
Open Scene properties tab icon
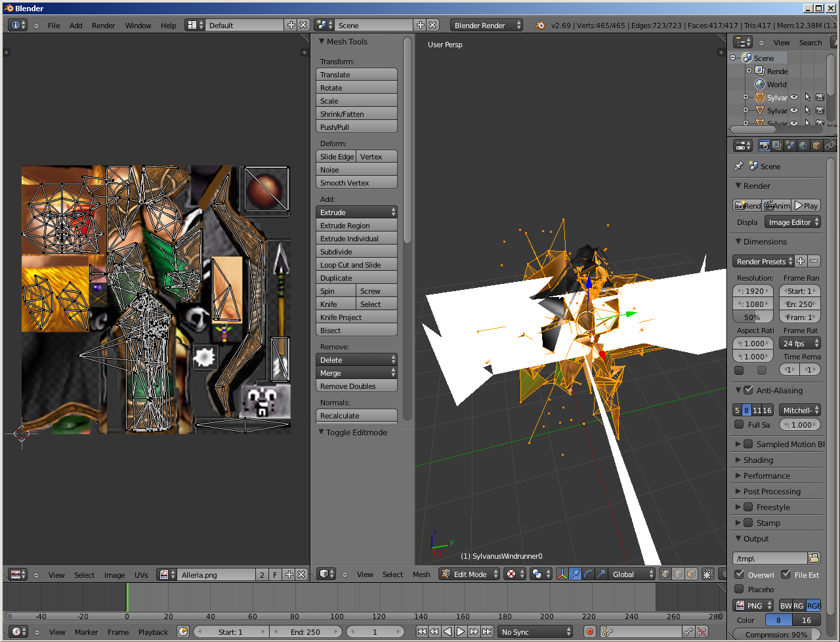coord(790,146)
